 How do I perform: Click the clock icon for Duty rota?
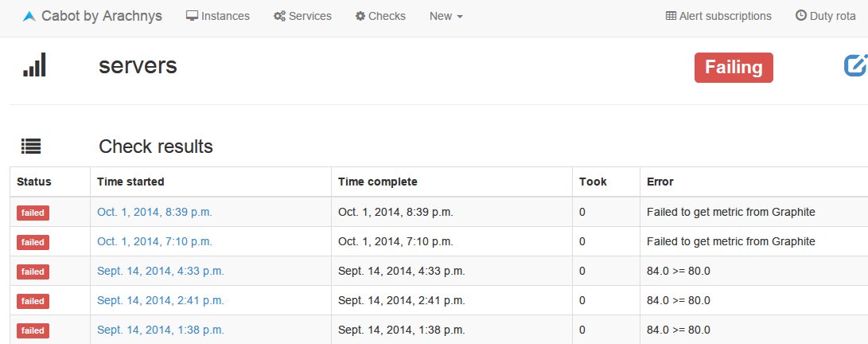(x=800, y=16)
